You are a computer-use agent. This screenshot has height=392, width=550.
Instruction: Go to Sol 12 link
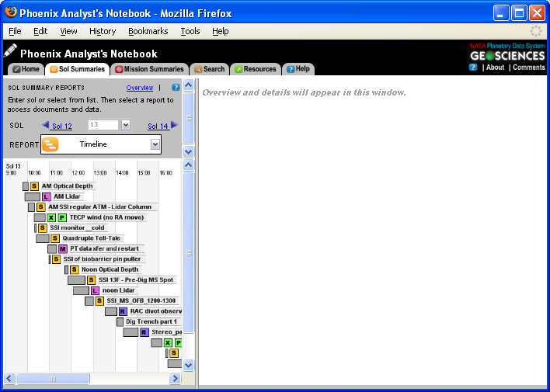[62, 127]
